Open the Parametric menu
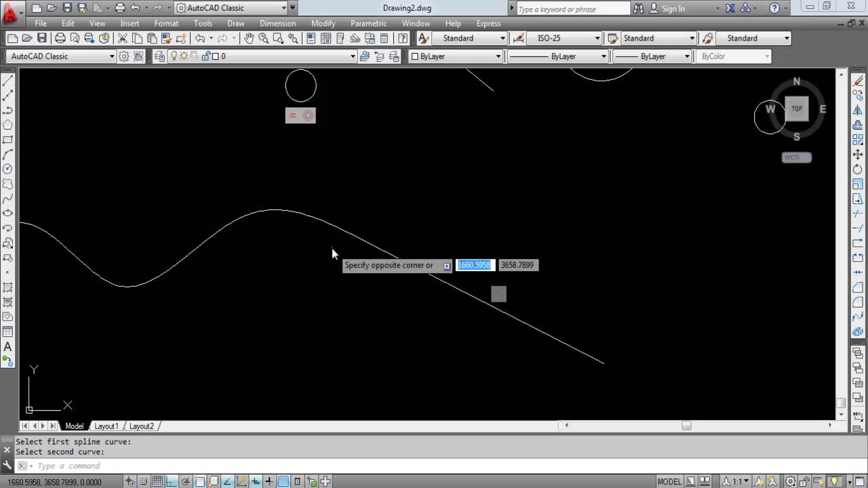The image size is (868, 488). (x=369, y=23)
